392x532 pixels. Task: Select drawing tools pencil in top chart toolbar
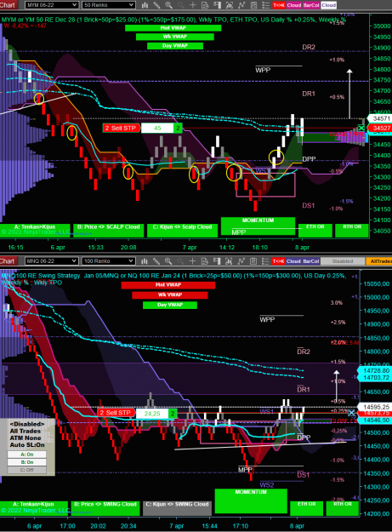click(x=156, y=5)
